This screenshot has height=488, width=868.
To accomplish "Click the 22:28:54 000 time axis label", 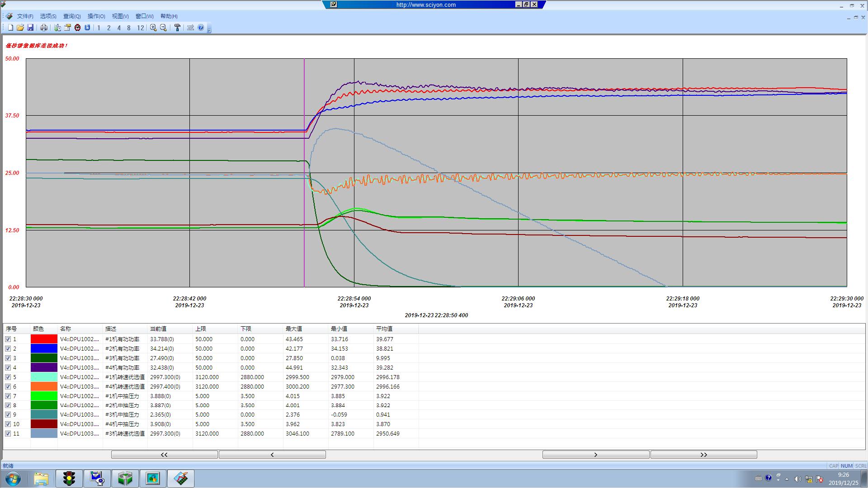I will [354, 299].
